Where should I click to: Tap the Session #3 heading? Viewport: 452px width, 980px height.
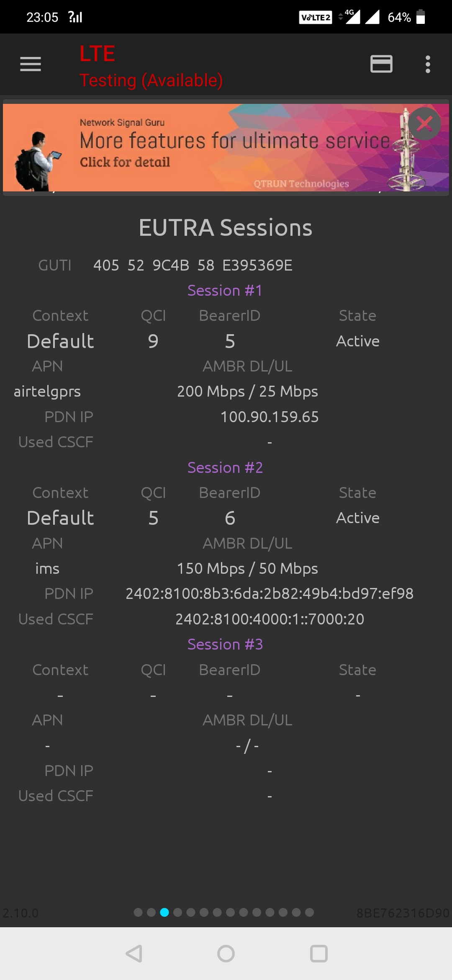click(x=225, y=644)
